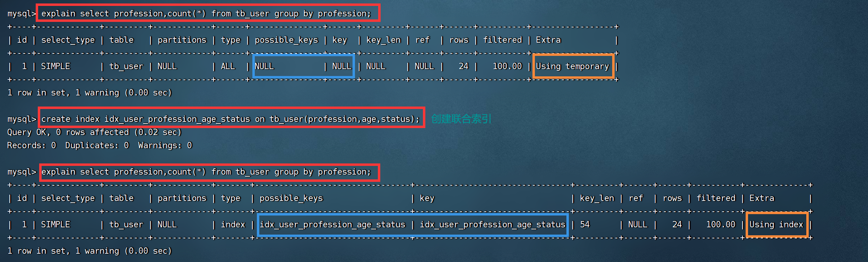Viewport: 868px width, 262px height.
Task: Click "Query OK, 0 rows affected (0.02 sec)"
Action: pyautogui.click(x=94, y=132)
